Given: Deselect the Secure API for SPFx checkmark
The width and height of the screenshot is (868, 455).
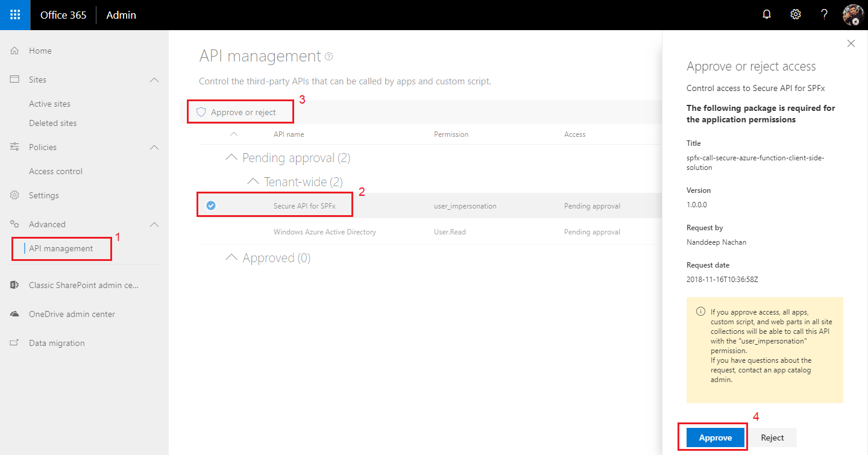Looking at the screenshot, I should [211, 206].
